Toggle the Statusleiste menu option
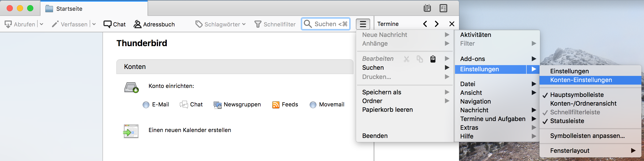Image resolution: width=644 pixels, height=161 pixels. 567,121
